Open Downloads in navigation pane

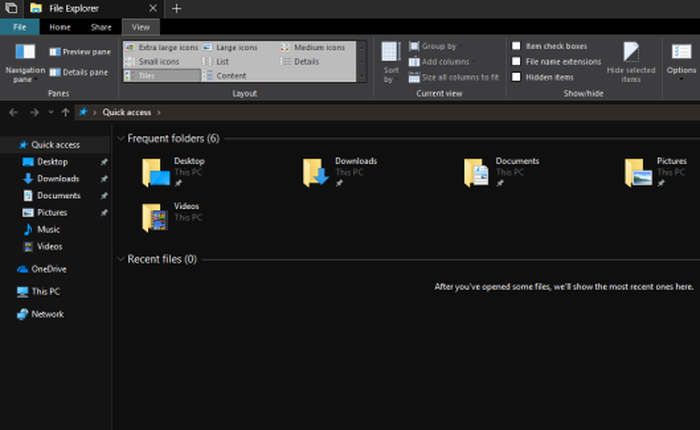point(58,179)
